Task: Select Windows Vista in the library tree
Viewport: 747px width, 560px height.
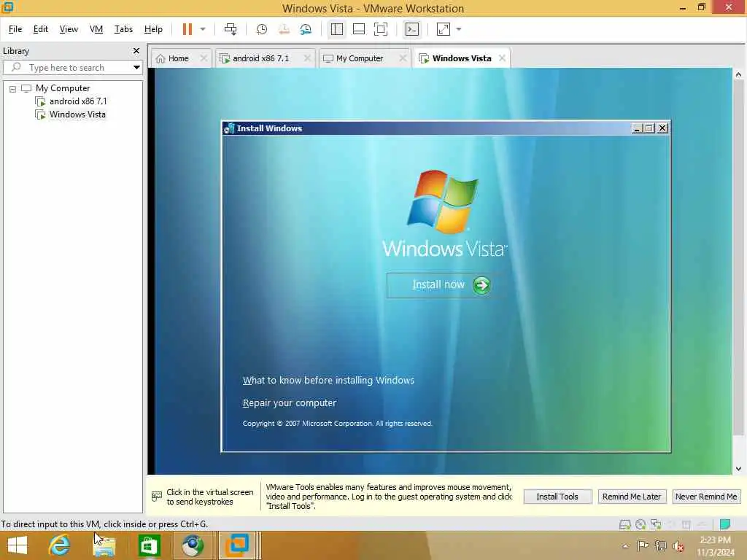Action: pos(77,114)
